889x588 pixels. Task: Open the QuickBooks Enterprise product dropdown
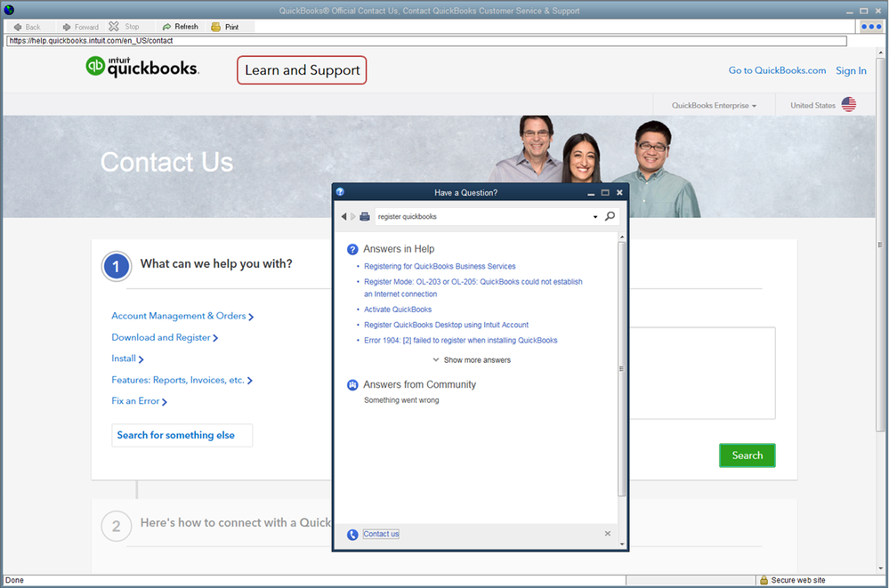[714, 106]
